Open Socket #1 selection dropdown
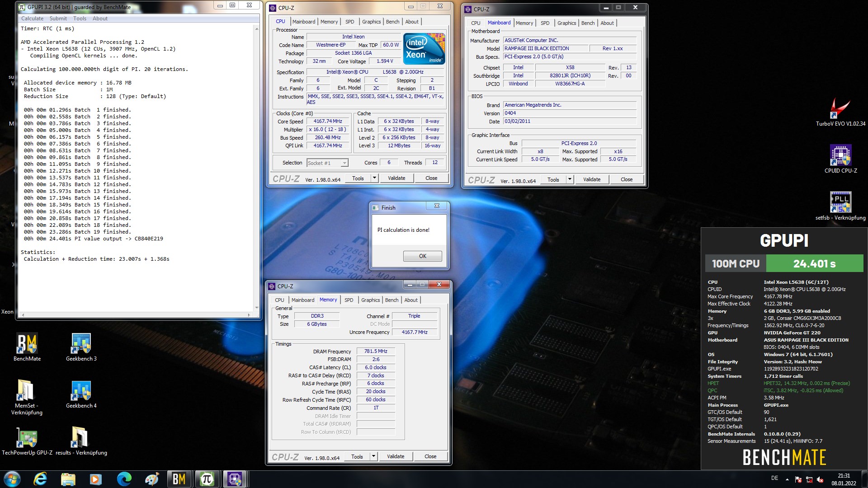868x488 pixels. (x=327, y=163)
